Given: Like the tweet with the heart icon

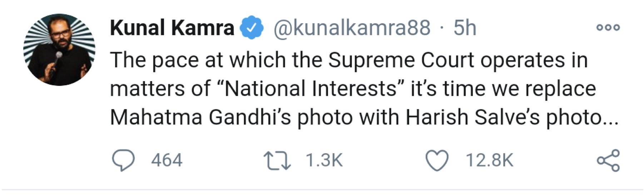Looking at the screenshot, I should (x=437, y=160).
